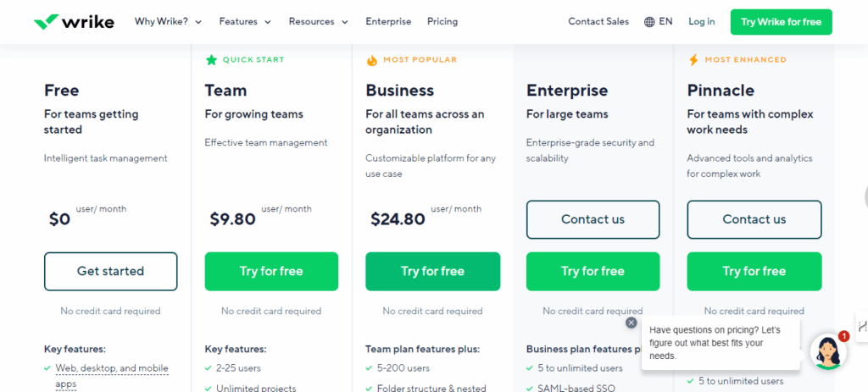Screen dimensions: 868x392
Task: Click the globe language icon
Action: coord(649,22)
